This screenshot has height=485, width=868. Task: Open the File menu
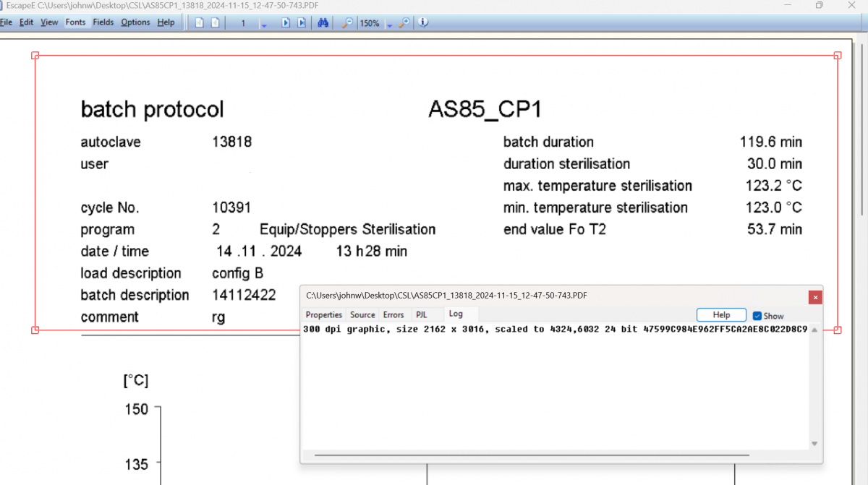click(x=7, y=22)
